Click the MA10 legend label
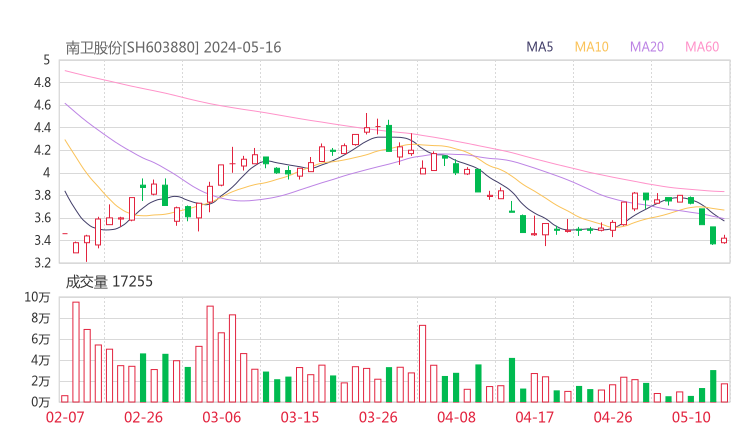Viewport: 740px width, 440px height. (x=591, y=47)
